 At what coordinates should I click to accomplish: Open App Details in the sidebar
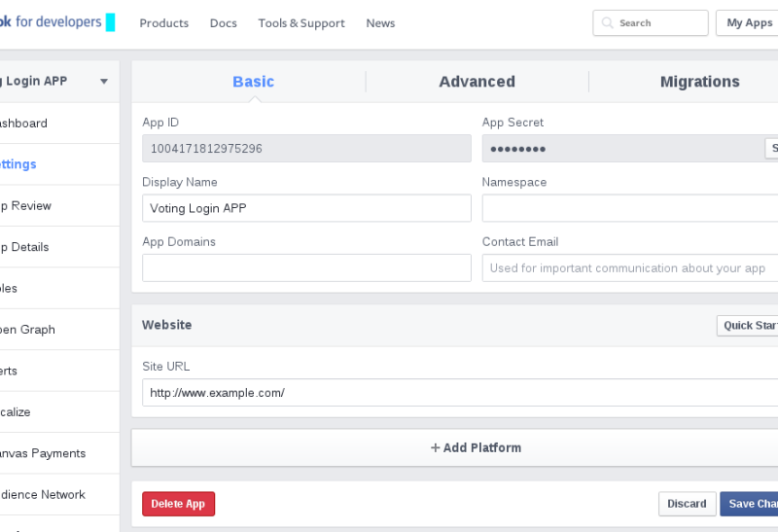tap(59, 247)
